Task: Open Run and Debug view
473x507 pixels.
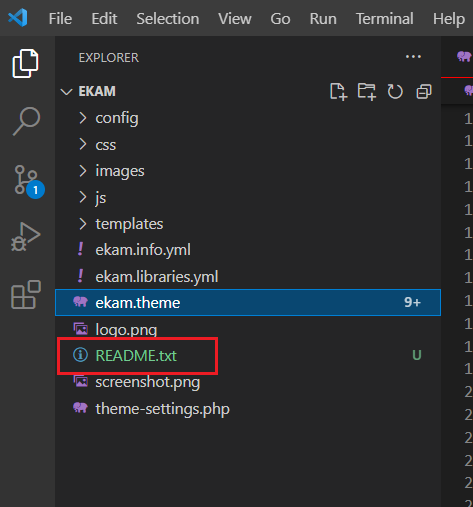Action: tap(26, 237)
